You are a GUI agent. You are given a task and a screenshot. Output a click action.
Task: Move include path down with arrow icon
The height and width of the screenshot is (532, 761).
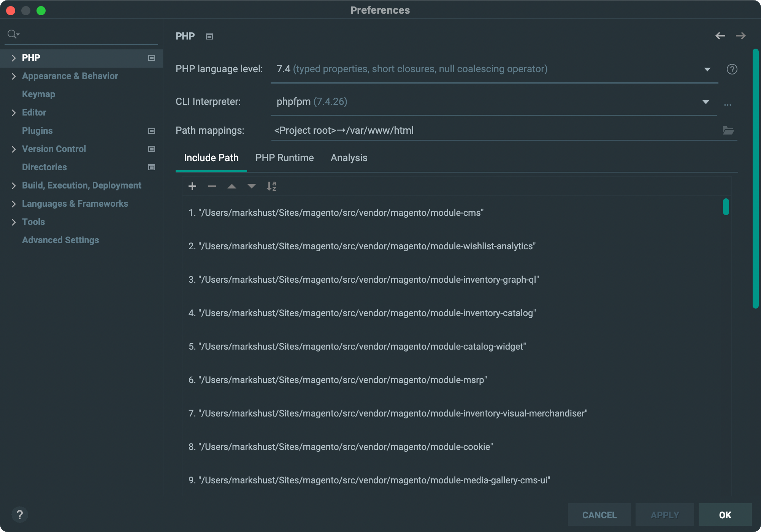tap(252, 186)
